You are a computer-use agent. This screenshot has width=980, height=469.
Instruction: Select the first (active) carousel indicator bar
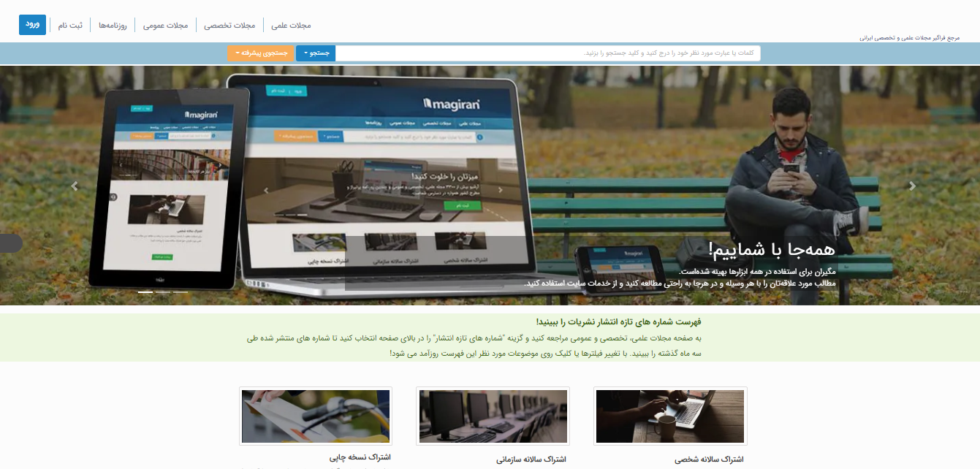click(145, 292)
